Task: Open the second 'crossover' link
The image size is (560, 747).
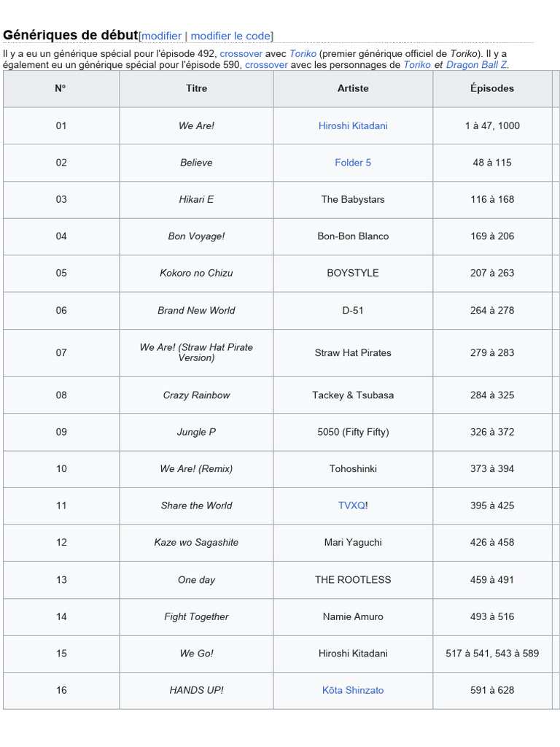Action: coord(266,65)
